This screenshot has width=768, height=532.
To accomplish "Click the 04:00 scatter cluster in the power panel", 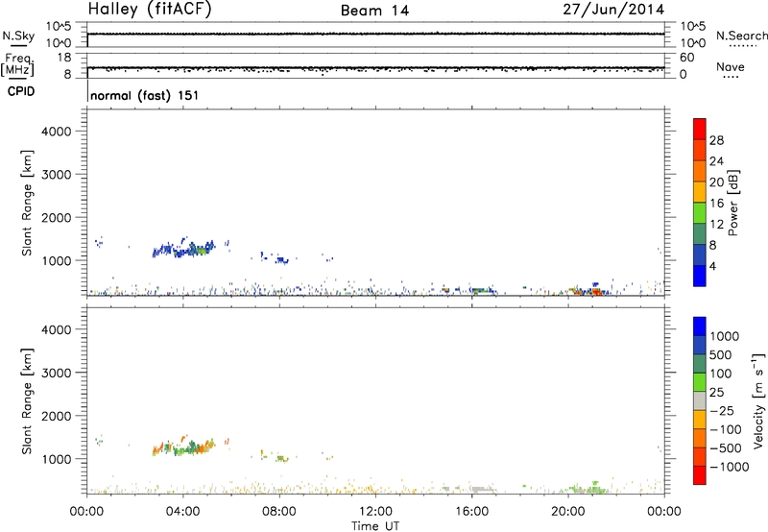I will pos(183,249).
